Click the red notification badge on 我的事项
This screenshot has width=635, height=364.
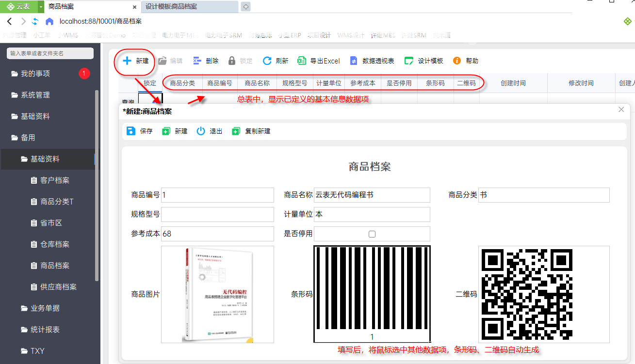point(84,74)
